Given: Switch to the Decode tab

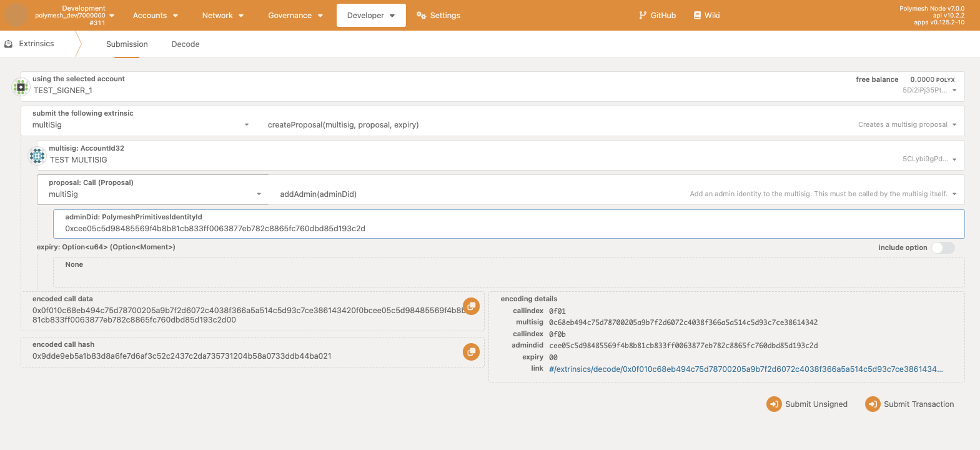Looking at the screenshot, I should coord(186,44).
